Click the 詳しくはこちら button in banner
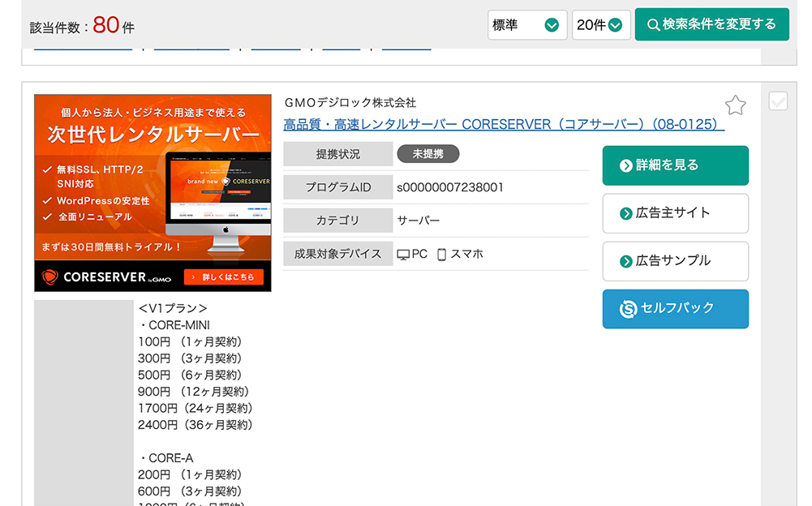The width and height of the screenshot is (812, 506). [224, 277]
